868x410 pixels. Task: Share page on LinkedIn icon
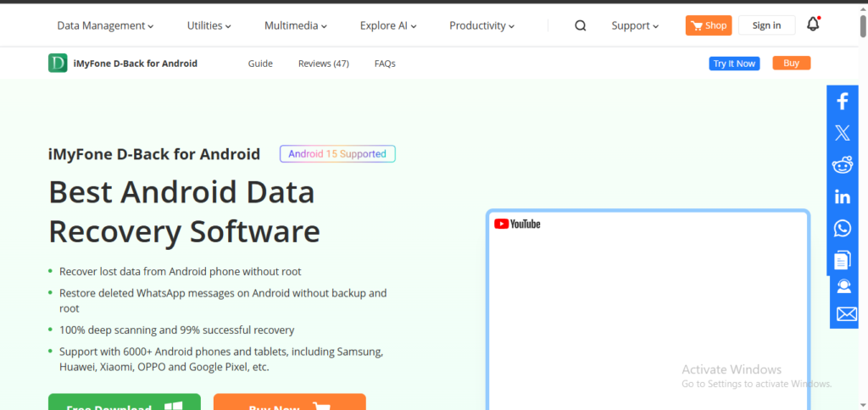pos(842,197)
